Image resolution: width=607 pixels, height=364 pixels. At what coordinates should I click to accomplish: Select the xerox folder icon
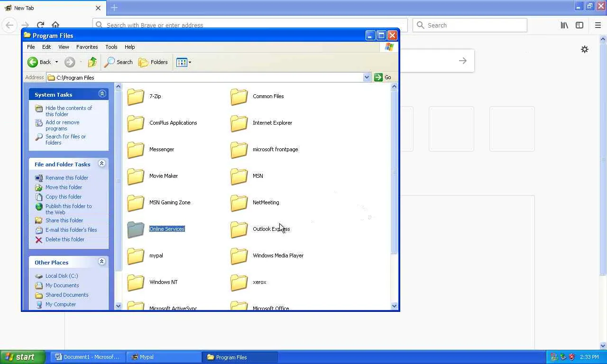(x=239, y=282)
